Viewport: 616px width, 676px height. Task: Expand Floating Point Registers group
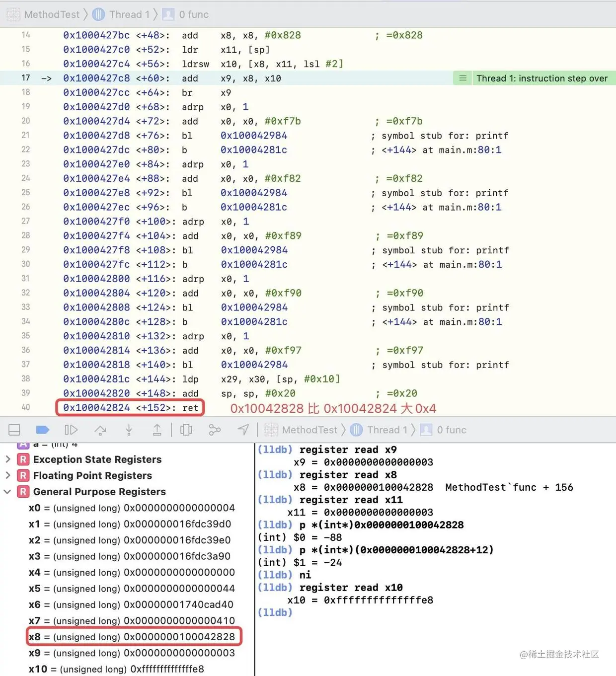click(7, 475)
